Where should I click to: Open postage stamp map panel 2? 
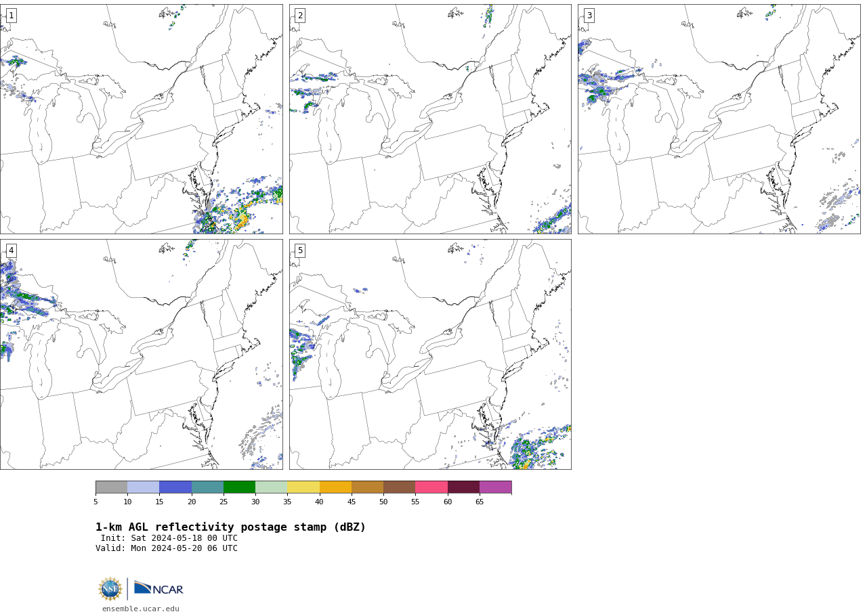[430, 119]
